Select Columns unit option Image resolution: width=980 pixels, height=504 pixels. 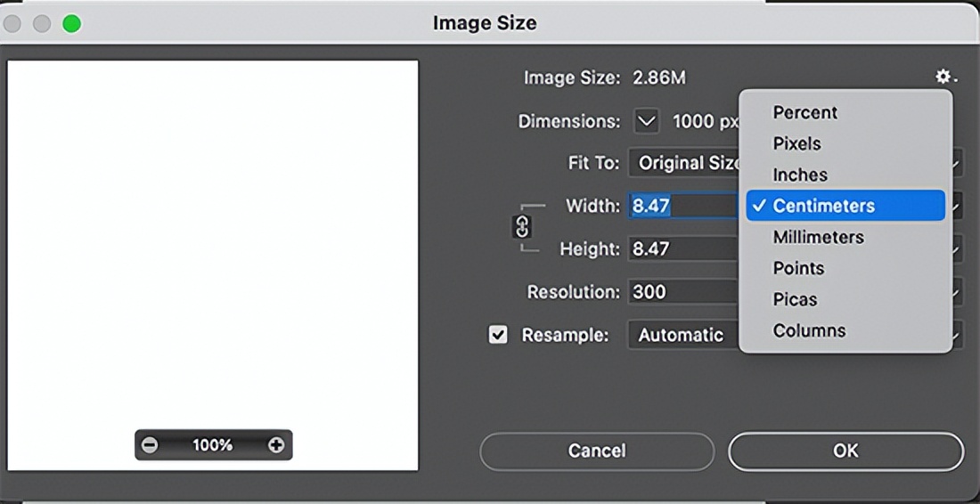[x=809, y=330]
